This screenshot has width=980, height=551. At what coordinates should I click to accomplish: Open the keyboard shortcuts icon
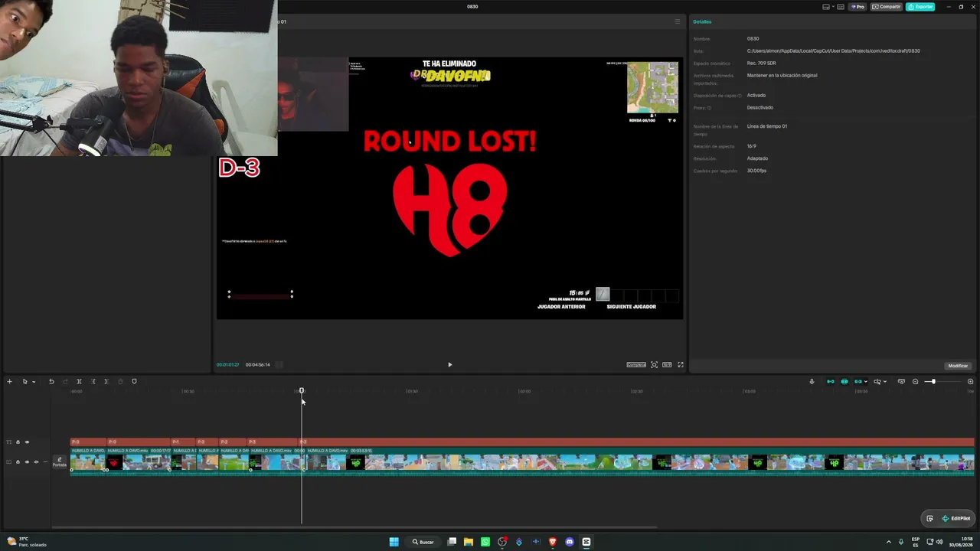pos(841,7)
